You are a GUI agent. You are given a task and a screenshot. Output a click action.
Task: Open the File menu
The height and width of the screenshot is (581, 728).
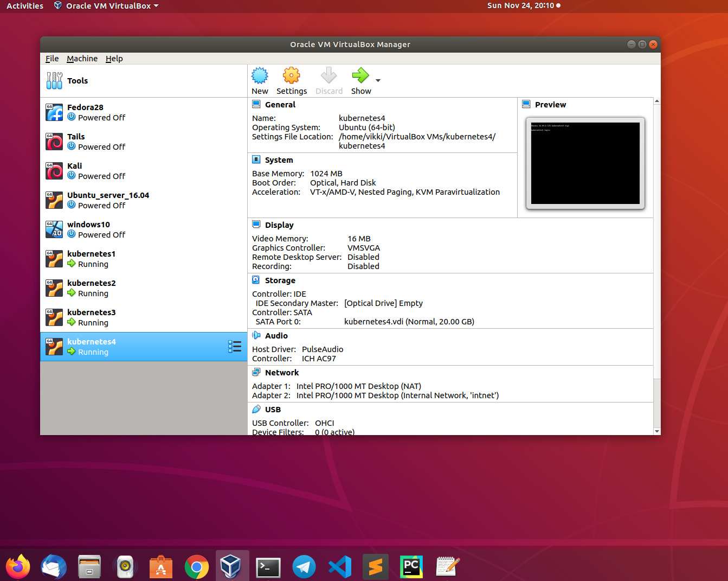point(52,59)
